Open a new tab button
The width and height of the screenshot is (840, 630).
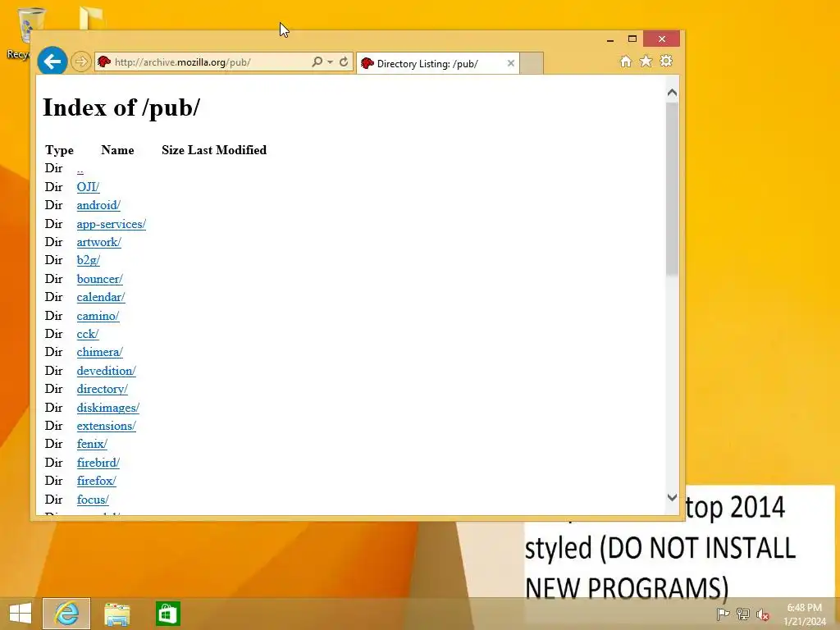(x=532, y=63)
